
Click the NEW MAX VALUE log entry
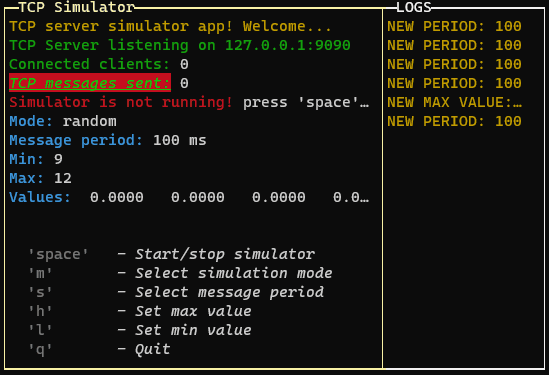(454, 102)
